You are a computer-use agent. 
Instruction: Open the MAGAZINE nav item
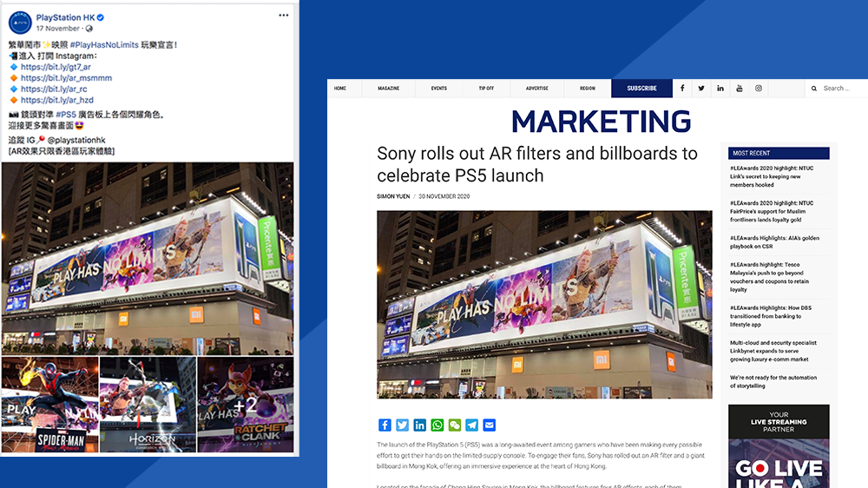coord(388,89)
